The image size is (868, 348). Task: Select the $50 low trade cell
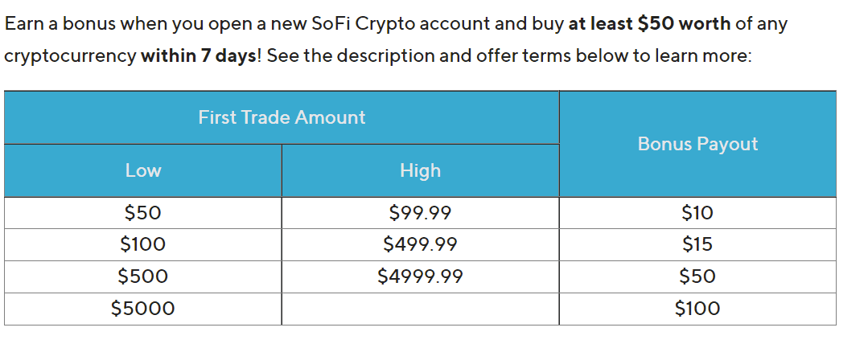click(143, 213)
